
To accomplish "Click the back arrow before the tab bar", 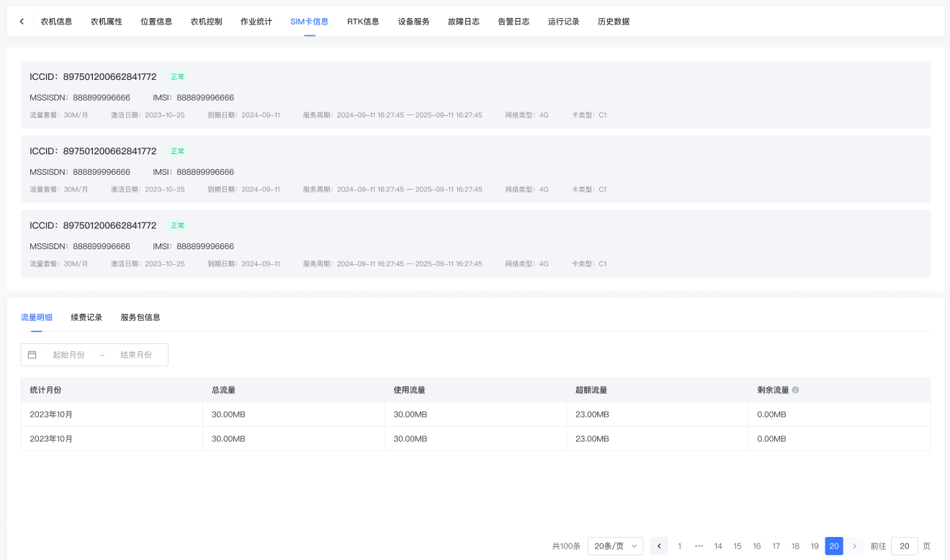I will coord(22,22).
